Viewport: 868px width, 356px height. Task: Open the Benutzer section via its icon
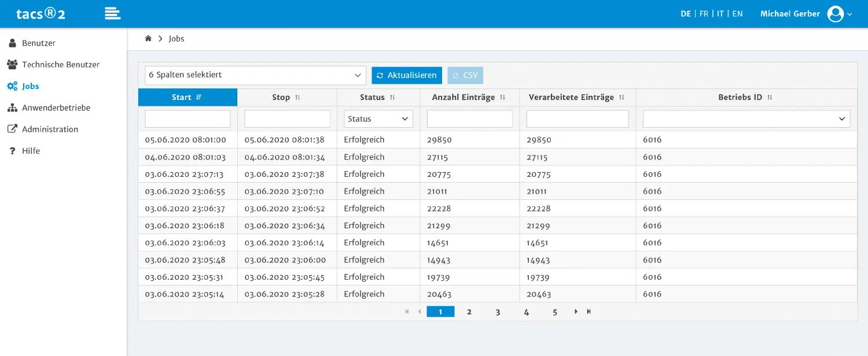pyautogui.click(x=12, y=43)
